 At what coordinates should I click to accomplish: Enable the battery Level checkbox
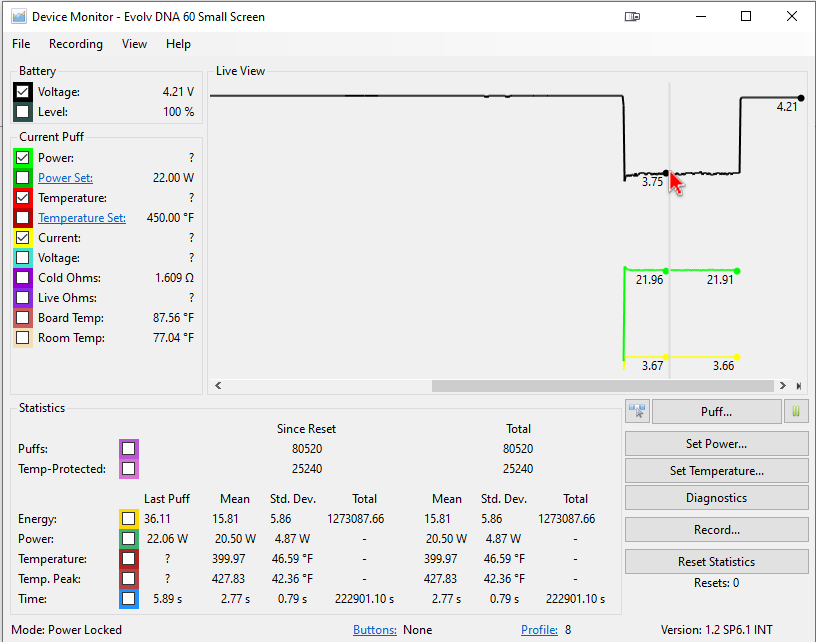[23, 112]
